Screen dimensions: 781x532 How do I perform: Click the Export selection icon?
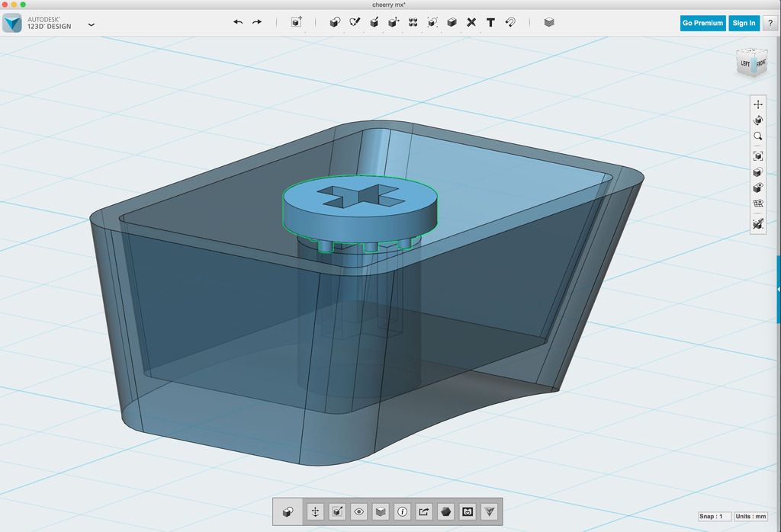click(x=424, y=511)
